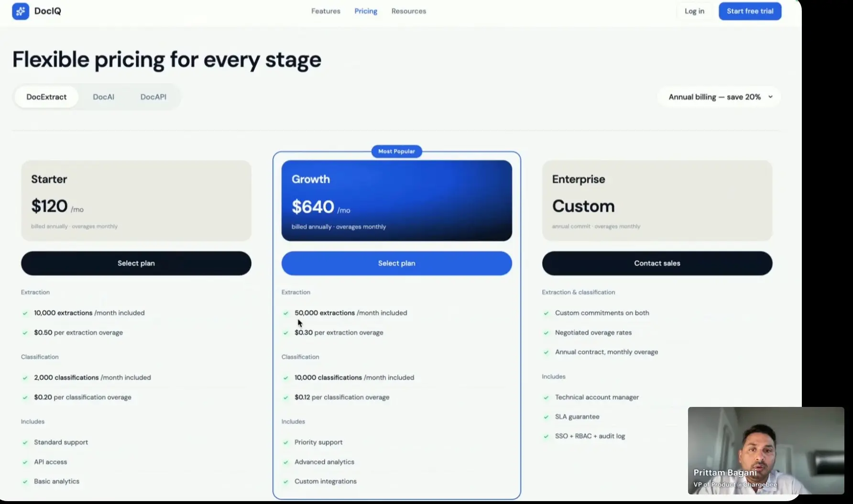Click the 'Standard support' text

point(61,442)
